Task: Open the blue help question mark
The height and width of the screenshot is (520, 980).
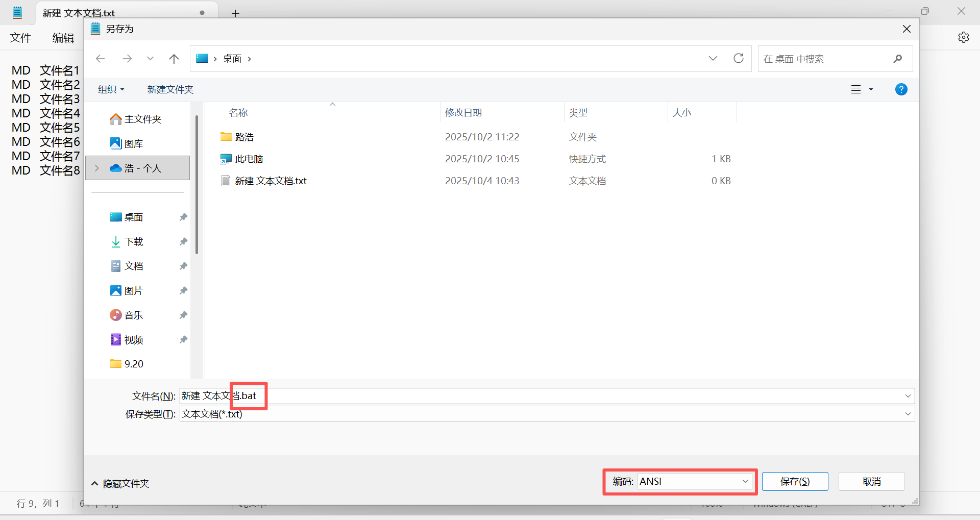Action: tap(901, 89)
